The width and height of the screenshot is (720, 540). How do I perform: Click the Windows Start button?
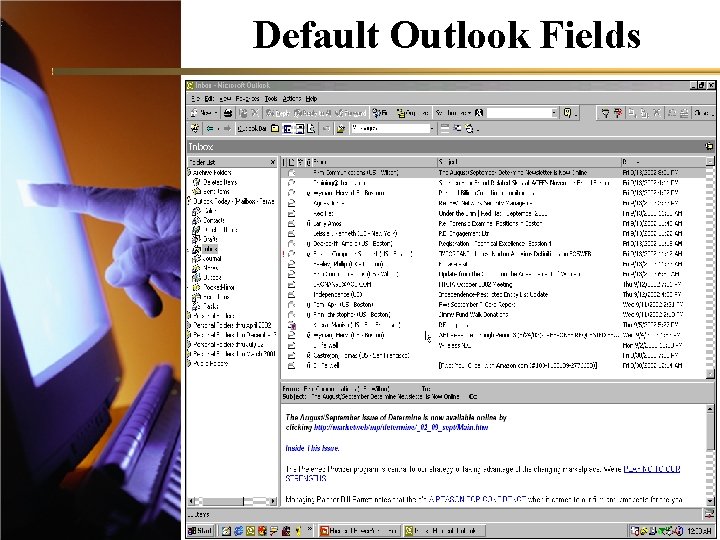coord(200,531)
